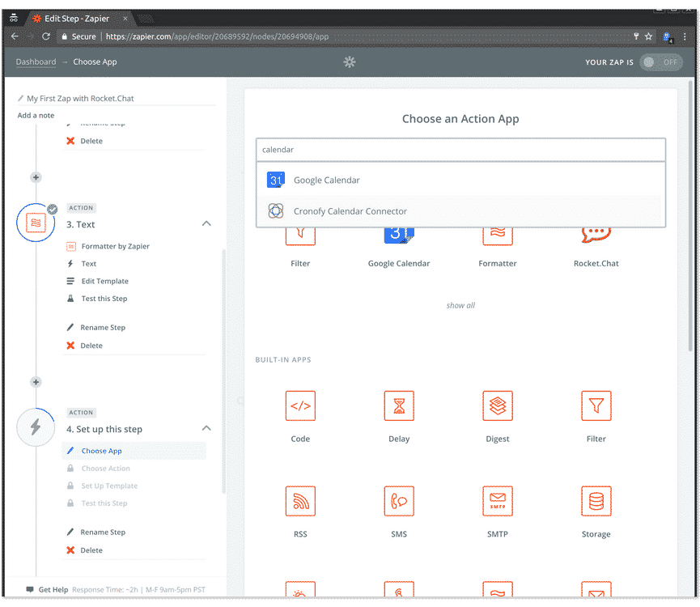
Task: Close the Edit Step - Zapier tab
Action: [x=125, y=19]
